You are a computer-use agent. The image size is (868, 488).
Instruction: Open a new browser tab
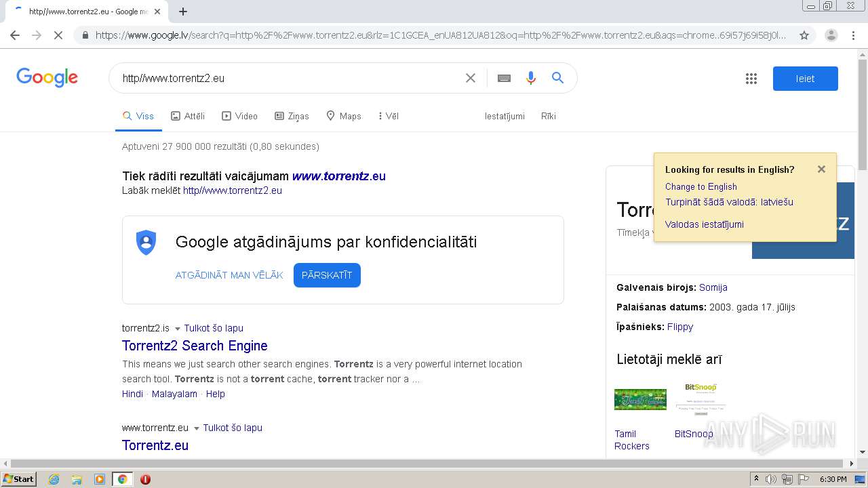tap(182, 11)
